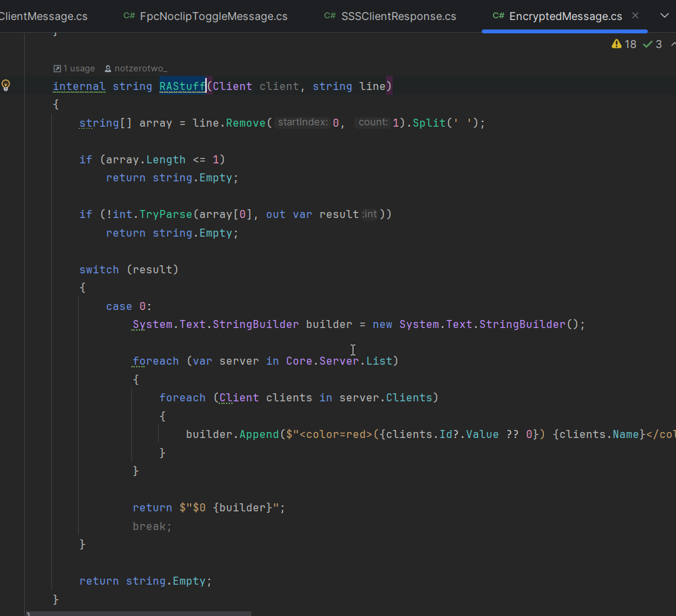Open the tab list dropdown chevron
Screen dimensions: 676x616
(665, 15)
